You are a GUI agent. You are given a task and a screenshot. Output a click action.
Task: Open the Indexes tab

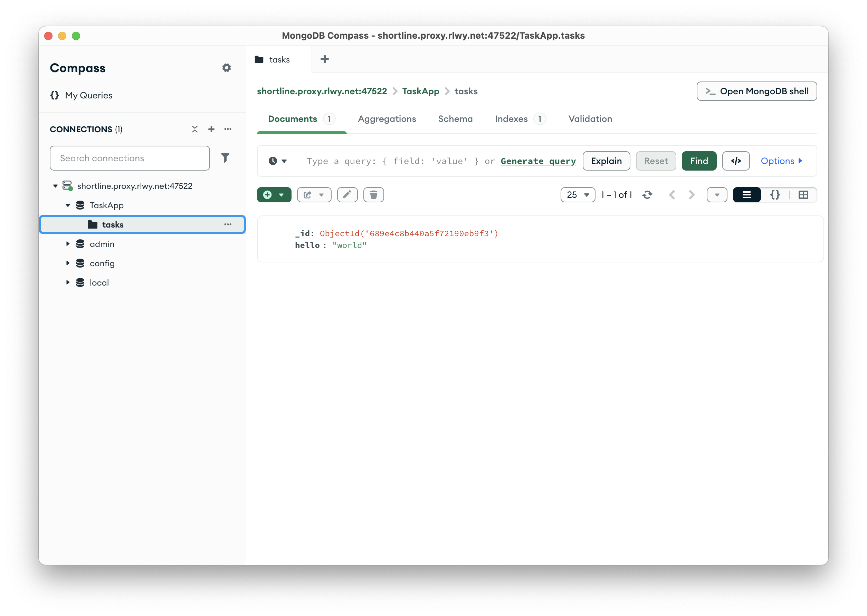(x=511, y=119)
